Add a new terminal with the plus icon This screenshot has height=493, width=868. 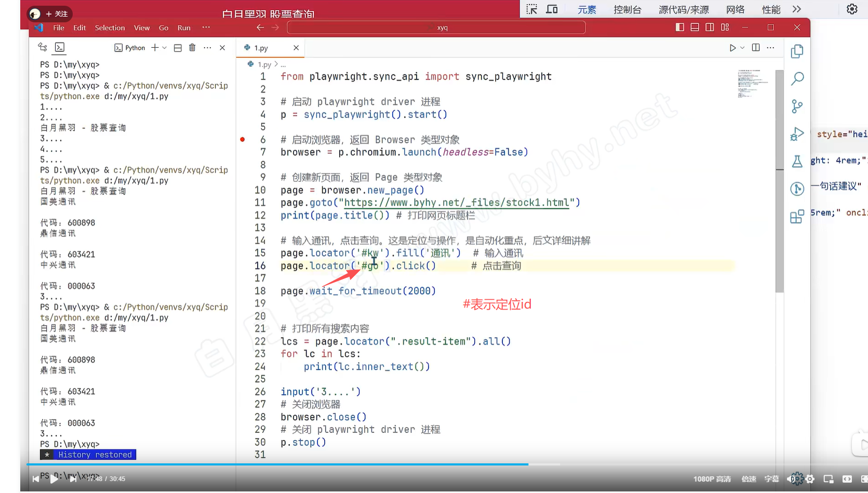tap(155, 48)
